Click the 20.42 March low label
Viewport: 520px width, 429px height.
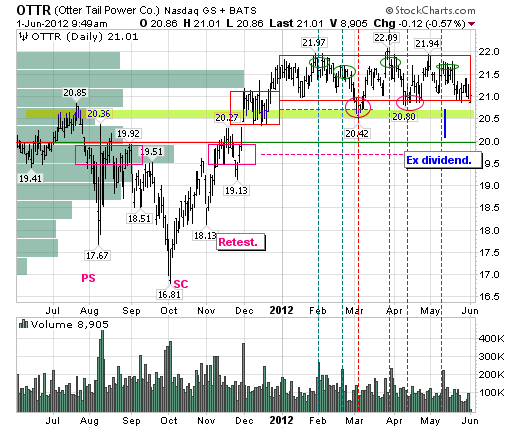pyautogui.click(x=357, y=134)
